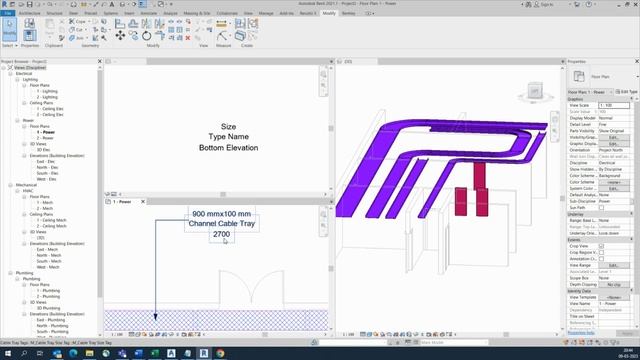The image size is (640, 360).
Task: Click the Cut geometry tool
Action: [76, 30]
